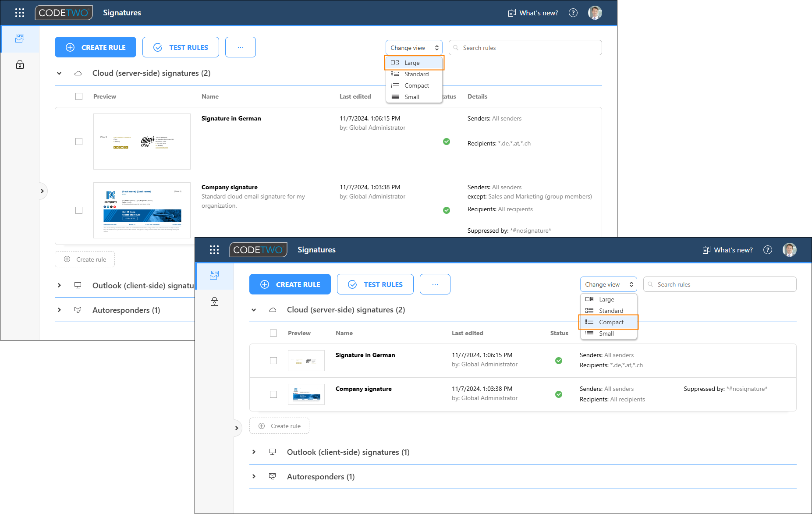The height and width of the screenshot is (514, 812).
Task: Click status checkmark for Signature in German, front window
Action: pos(559,361)
